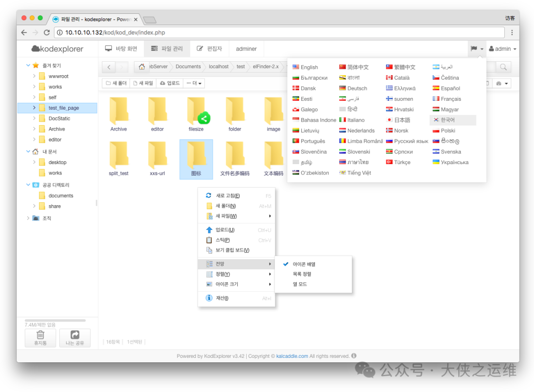Click the 새 폴더 new folder toolbar icon
This screenshot has height=392, width=534.
(x=116, y=83)
